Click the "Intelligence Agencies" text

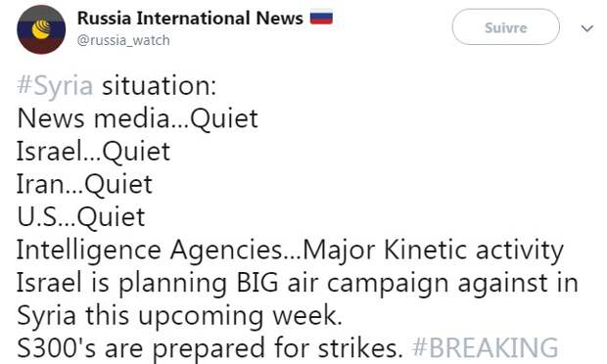pos(150,250)
